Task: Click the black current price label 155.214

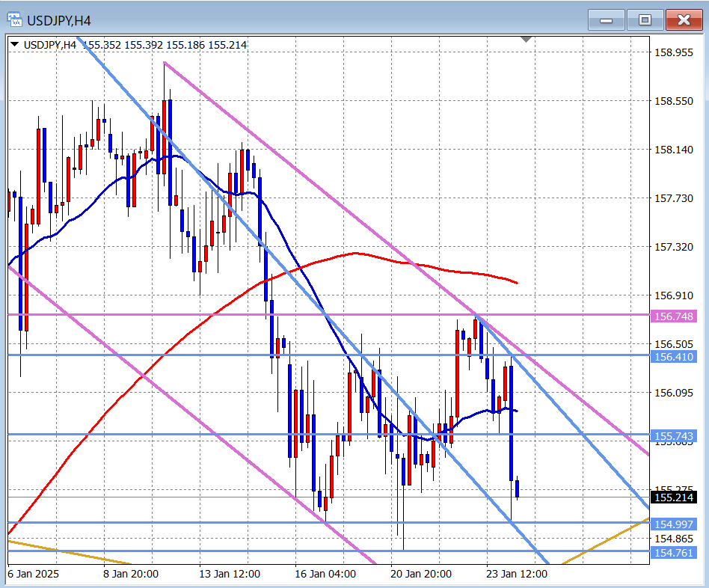Action: tap(674, 497)
